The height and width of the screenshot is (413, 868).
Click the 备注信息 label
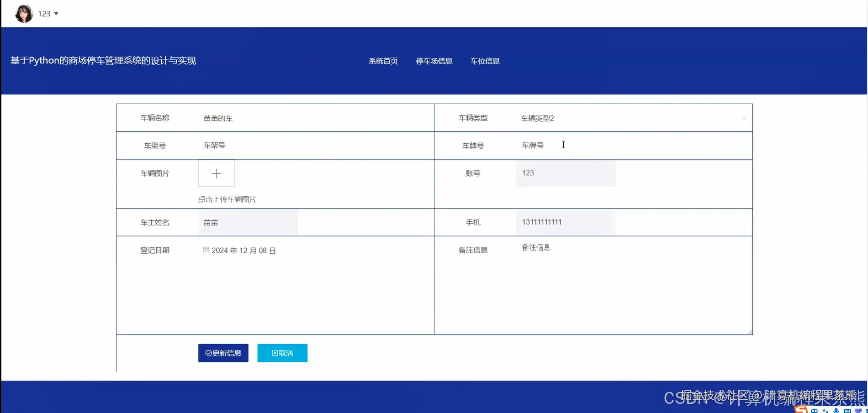[x=473, y=250]
